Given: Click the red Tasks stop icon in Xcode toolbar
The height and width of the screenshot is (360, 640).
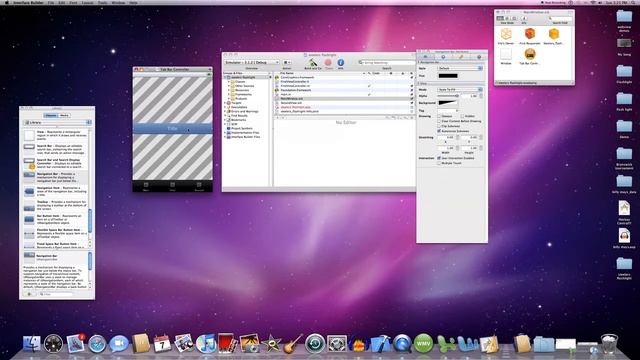Looking at the screenshot, I should pyautogui.click(x=328, y=62).
